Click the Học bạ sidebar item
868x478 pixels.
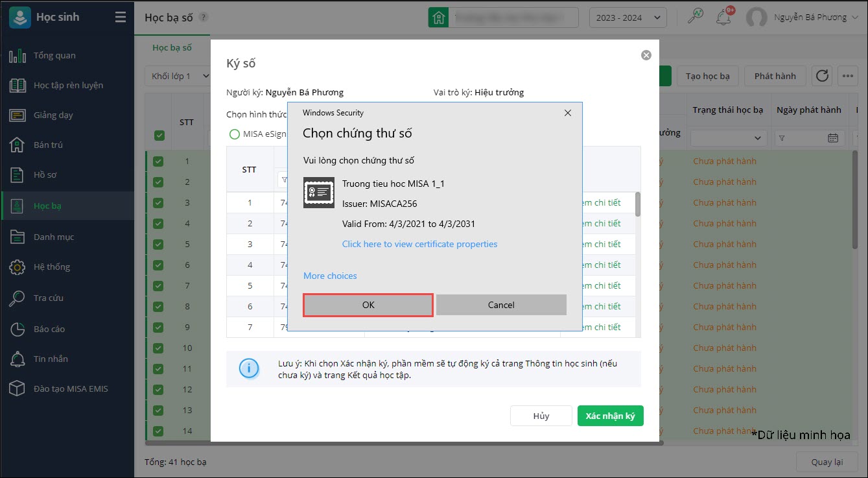coord(67,206)
